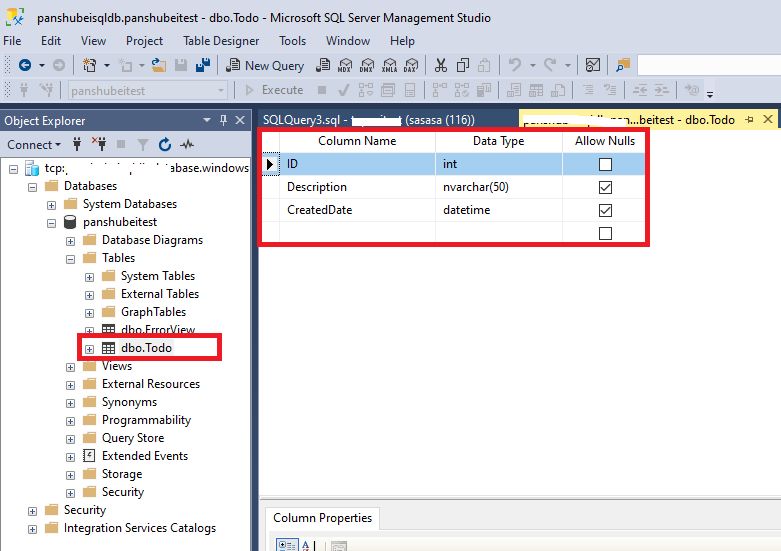The height and width of the screenshot is (551, 781).
Task: Click the Save All icon
Action: coord(203,65)
